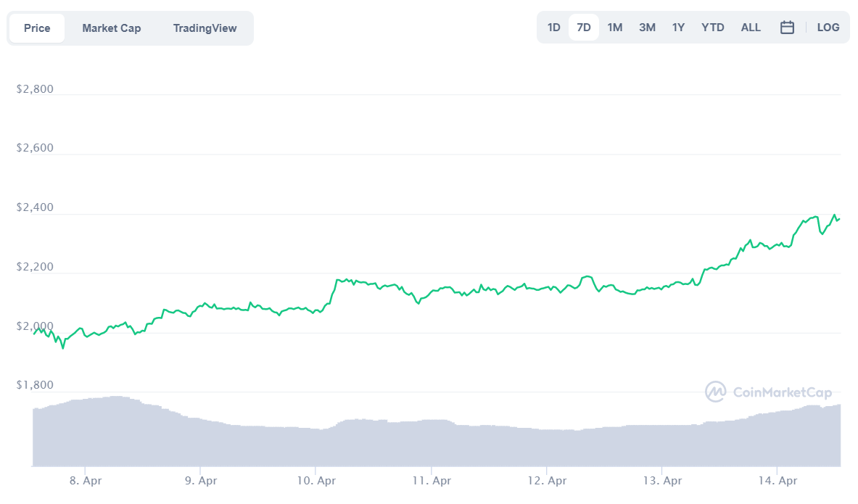Image resolution: width=858 pixels, height=504 pixels.
Task: Click the 12. Apr date label
Action: [x=546, y=480]
